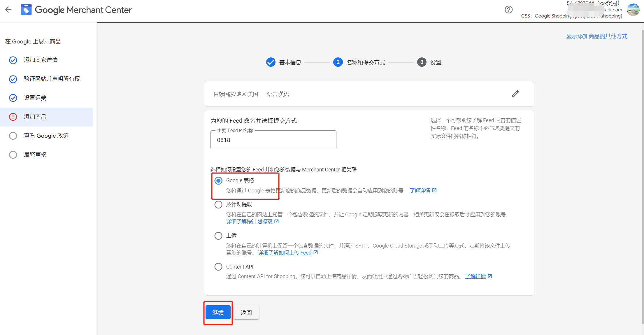Click the checkmark icon beside 设置运费
644x335 pixels.
click(x=13, y=98)
